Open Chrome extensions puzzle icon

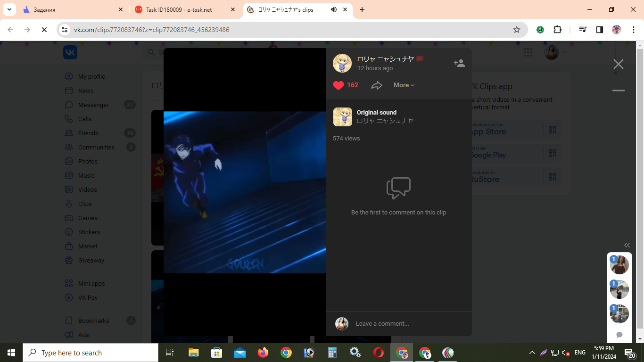pyautogui.click(x=557, y=30)
